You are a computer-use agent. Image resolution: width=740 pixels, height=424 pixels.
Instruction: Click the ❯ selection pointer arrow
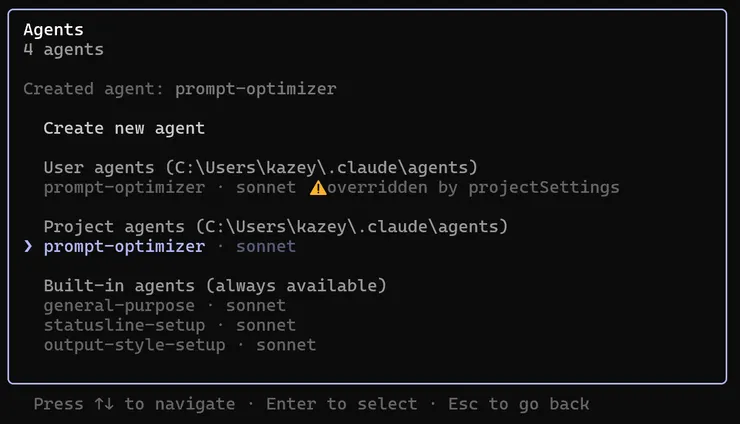pyautogui.click(x=29, y=246)
